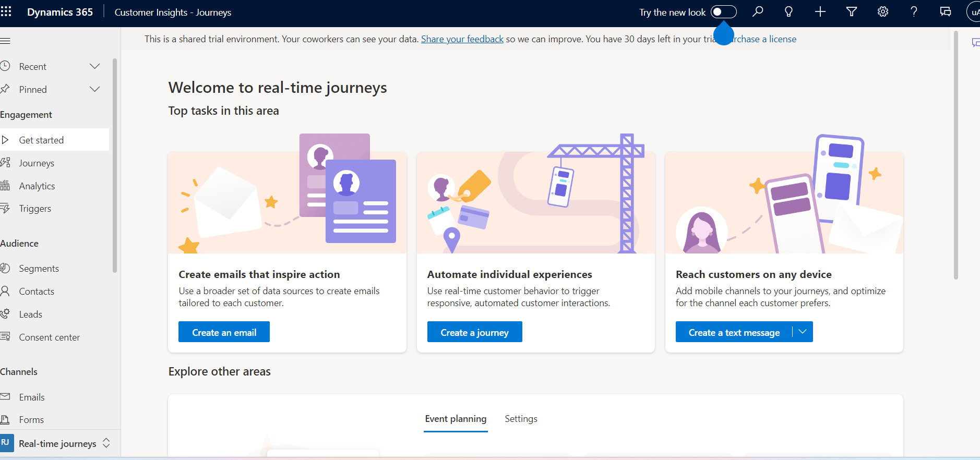
Task: Expand the Create a text message dropdown arrow
Action: (803, 332)
